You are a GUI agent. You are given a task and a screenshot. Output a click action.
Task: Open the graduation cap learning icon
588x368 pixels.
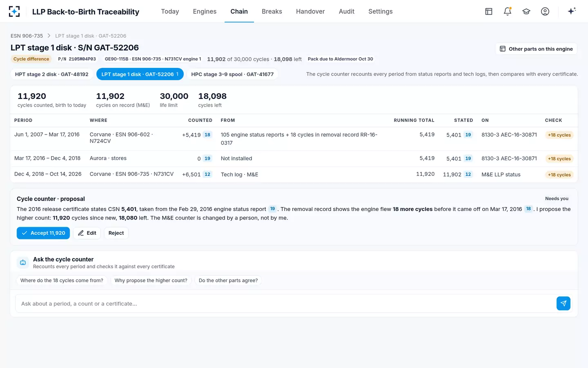(526, 11)
